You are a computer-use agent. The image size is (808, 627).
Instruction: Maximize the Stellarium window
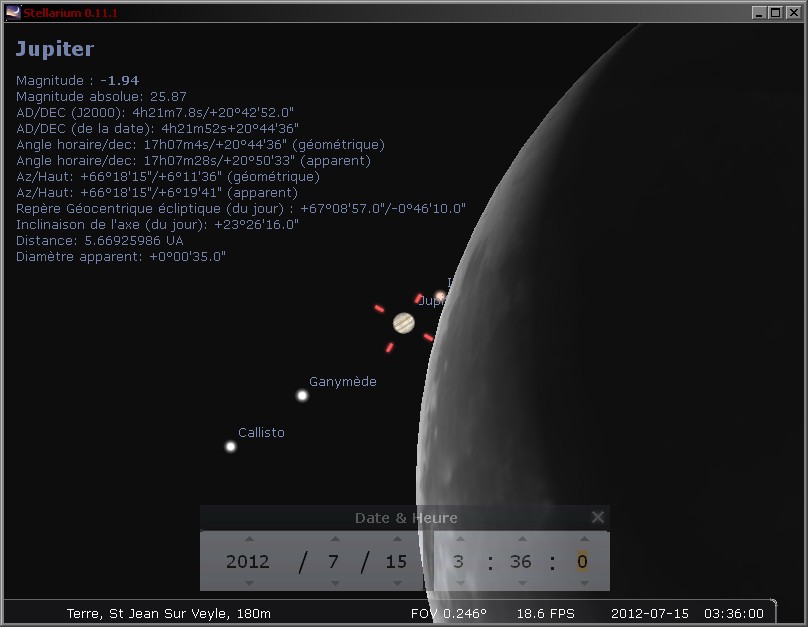click(x=775, y=12)
